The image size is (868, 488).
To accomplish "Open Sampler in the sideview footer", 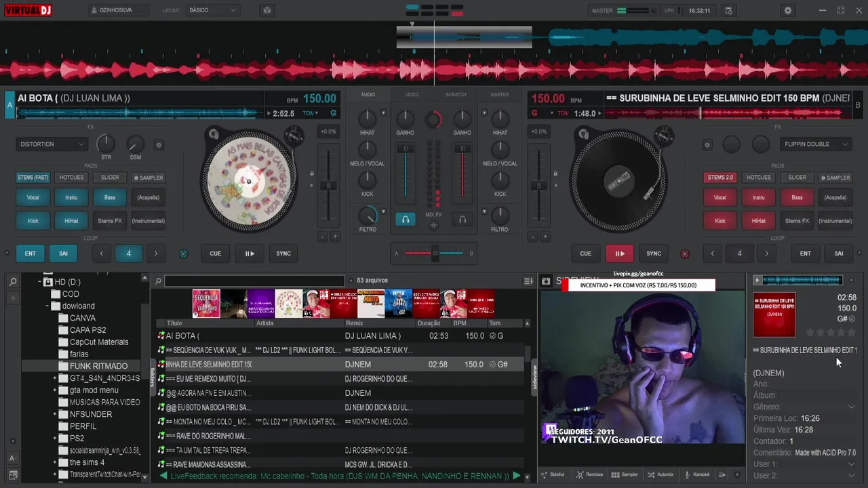I will (x=625, y=474).
